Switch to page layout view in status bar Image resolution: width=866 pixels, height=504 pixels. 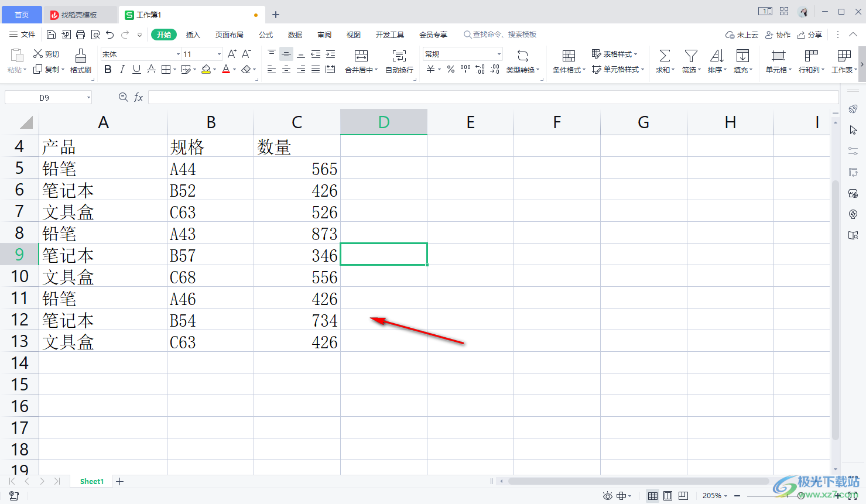(x=668, y=496)
